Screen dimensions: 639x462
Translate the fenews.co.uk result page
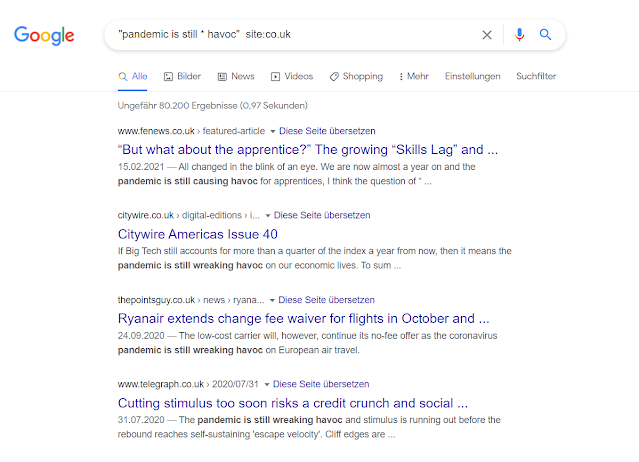[x=327, y=131]
